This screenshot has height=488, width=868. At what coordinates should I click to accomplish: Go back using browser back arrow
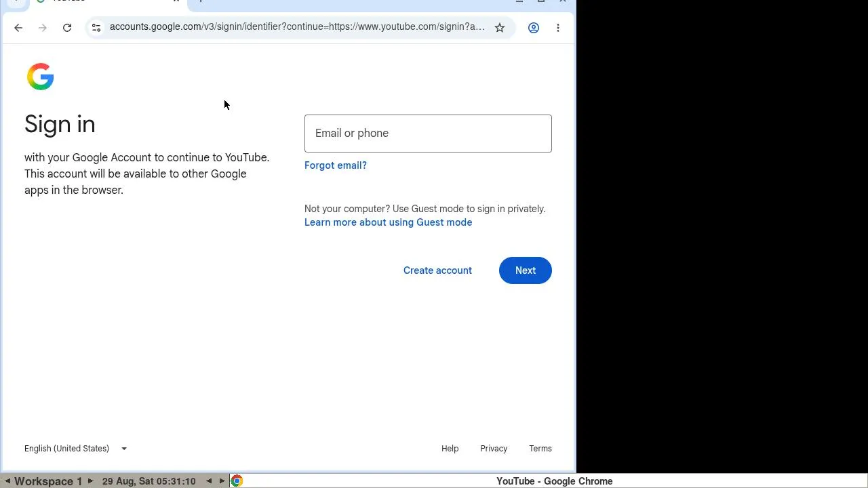point(18,28)
